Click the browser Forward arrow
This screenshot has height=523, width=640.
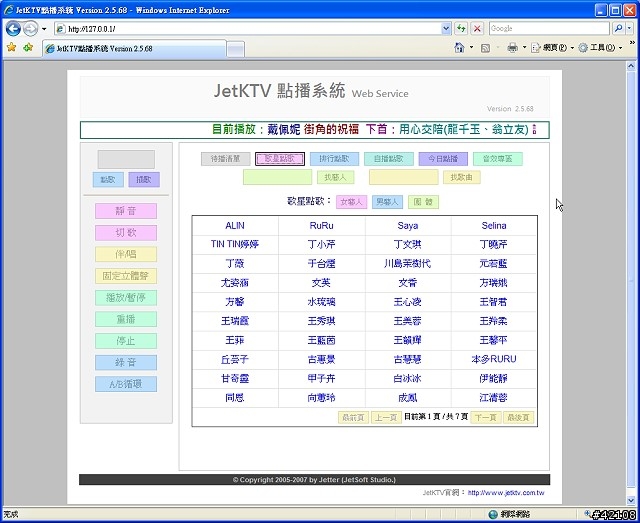coord(31,29)
